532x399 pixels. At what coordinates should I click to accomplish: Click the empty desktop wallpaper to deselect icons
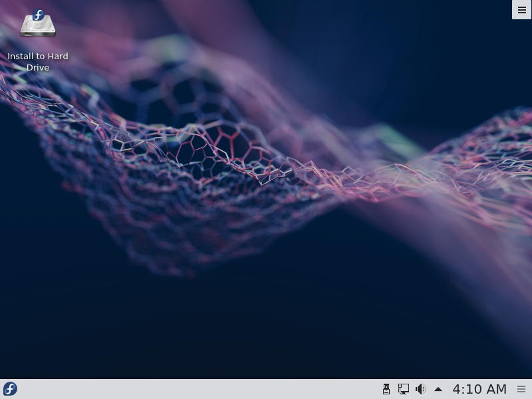(x=266, y=319)
